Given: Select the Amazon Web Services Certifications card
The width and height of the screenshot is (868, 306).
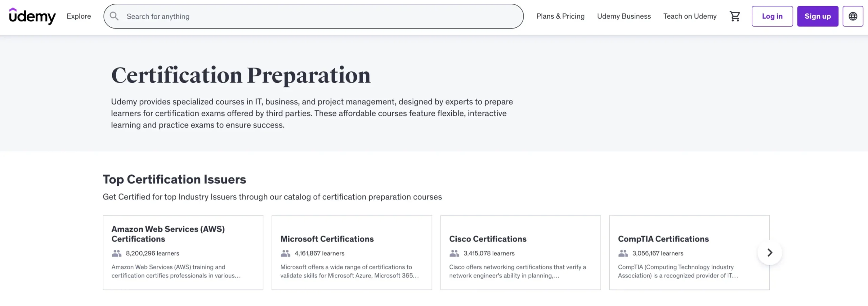Looking at the screenshot, I should (183, 252).
